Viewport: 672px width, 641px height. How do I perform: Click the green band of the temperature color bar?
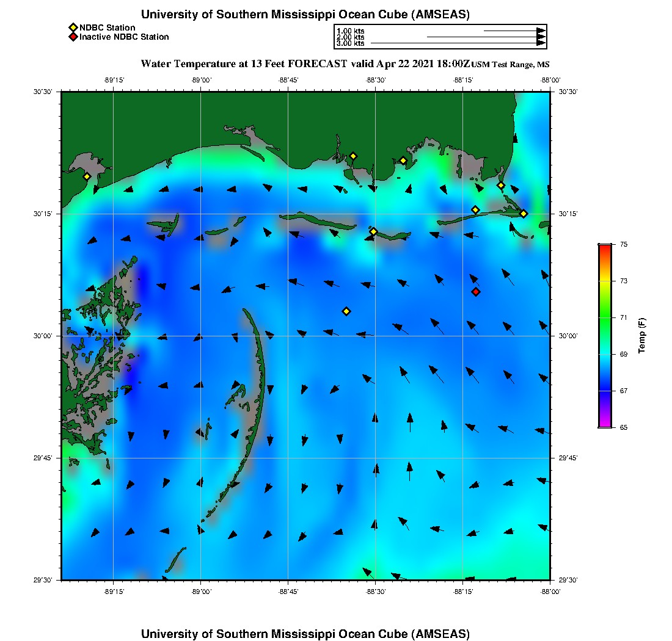click(x=605, y=317)
